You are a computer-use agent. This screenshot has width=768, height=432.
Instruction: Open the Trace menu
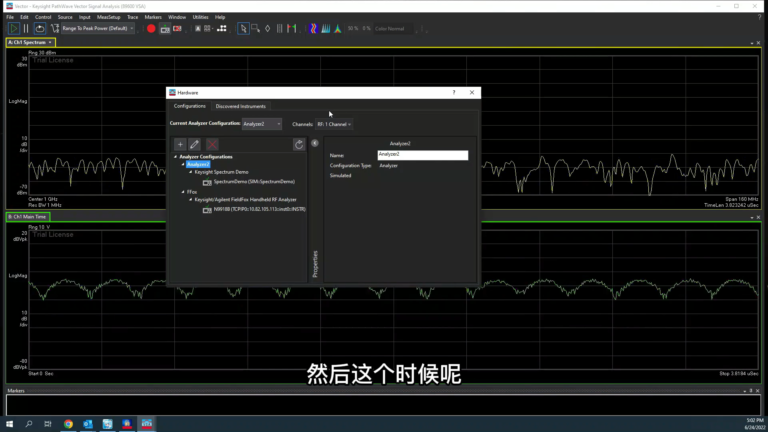(x=132, y=17)
